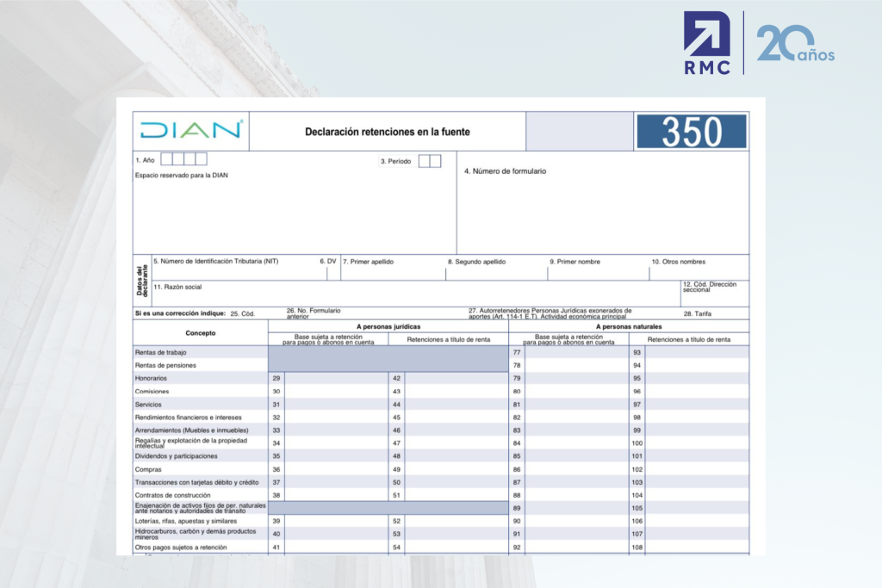
Task: Click the Compras retention field numbered 102
Action: pos(697,469)
